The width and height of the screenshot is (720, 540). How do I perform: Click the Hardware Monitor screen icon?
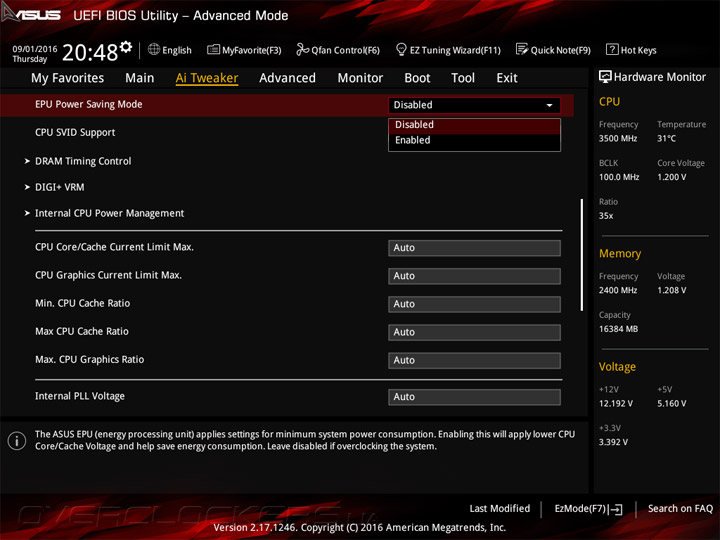[x=605, y=77]
